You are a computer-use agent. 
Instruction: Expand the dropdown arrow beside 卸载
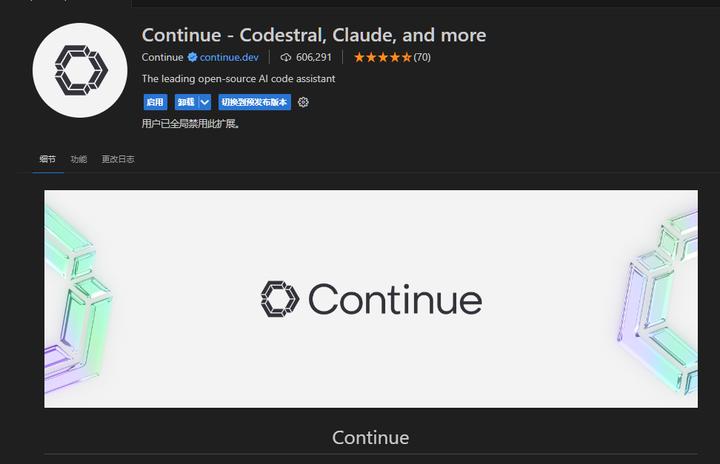click(x=205, y=102)
